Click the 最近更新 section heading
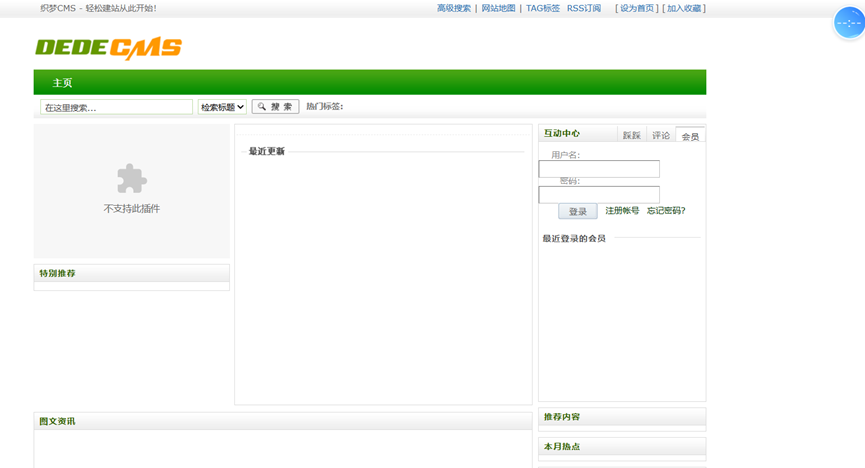The width and height of the screenshot is (865, 468). [266, 151]
